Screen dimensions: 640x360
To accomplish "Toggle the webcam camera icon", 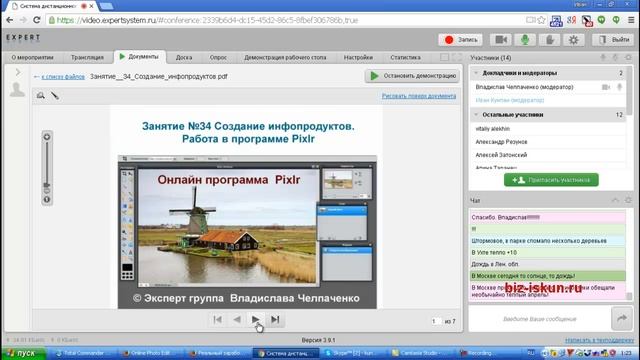I will [501, 40].
